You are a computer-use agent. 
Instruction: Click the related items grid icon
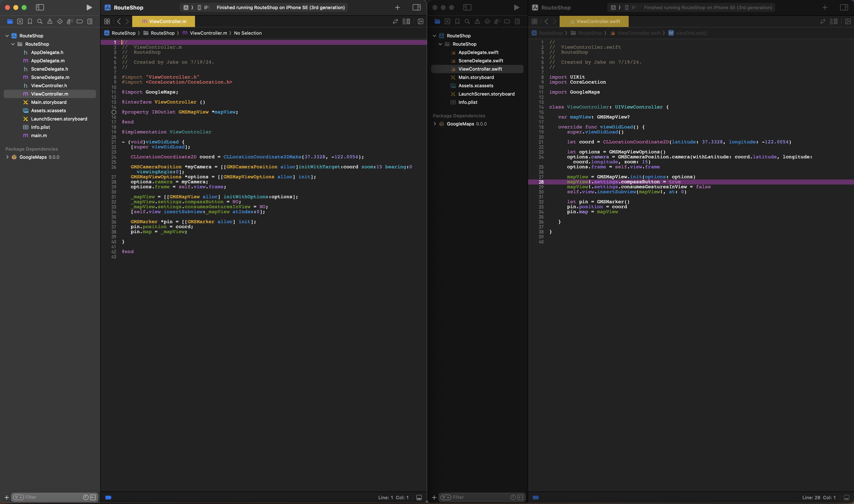click(x=107, y=21)
